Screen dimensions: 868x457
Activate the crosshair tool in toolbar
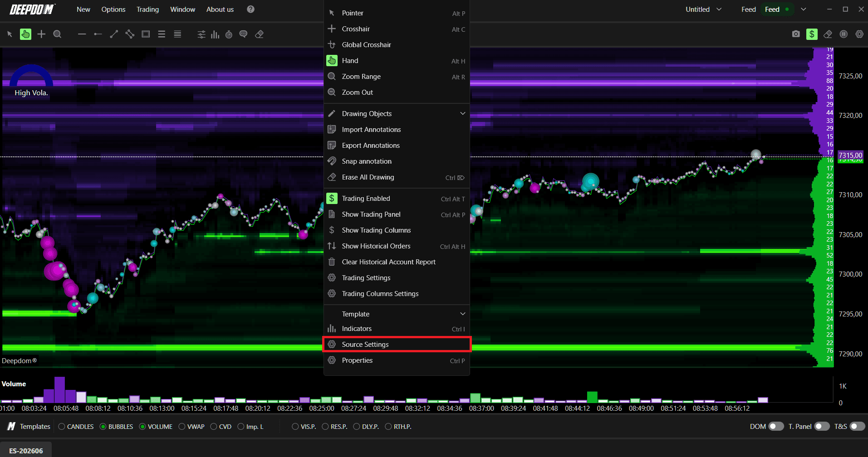click(41, 34)
